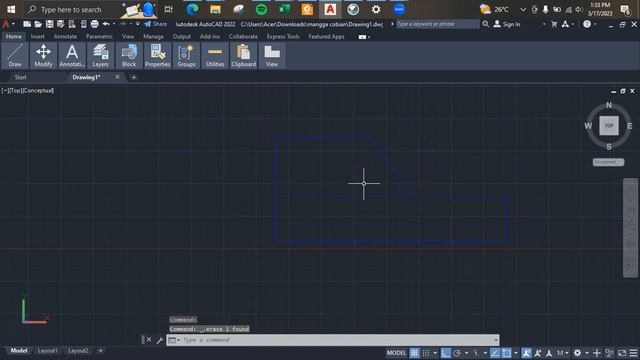This screenshot has width=640, height=360.
Task: Click the Open file icon in Quick Access toolbar
Action: point(38,24)
